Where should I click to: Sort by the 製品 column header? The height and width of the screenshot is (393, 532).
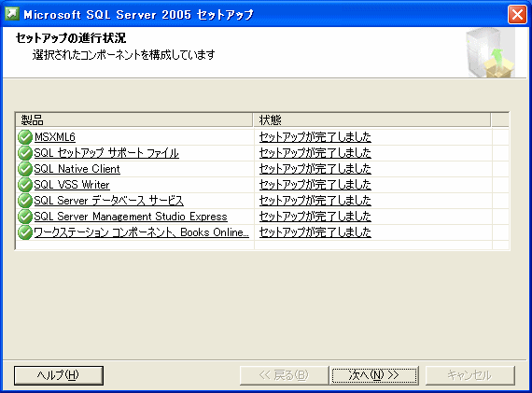134,119
